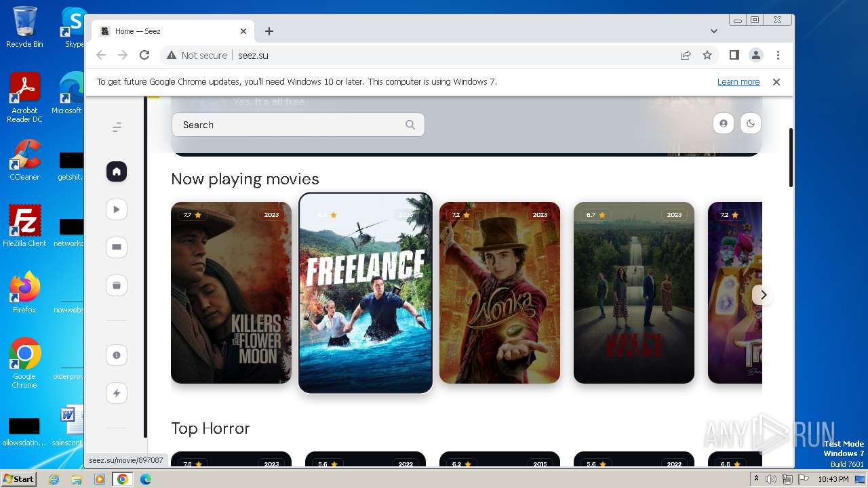Open the Windows Start menu
868x488 pixels.
coord(18,479)
